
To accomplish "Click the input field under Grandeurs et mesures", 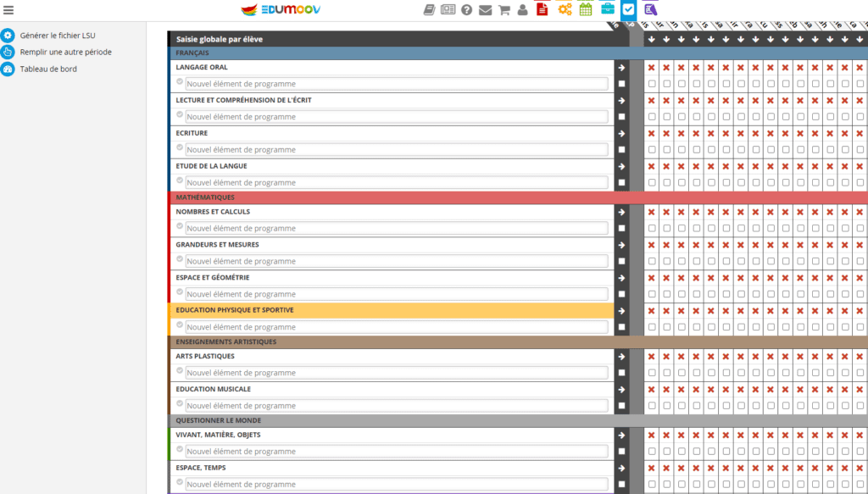I will pyautogui.click(x=397, y=262).
